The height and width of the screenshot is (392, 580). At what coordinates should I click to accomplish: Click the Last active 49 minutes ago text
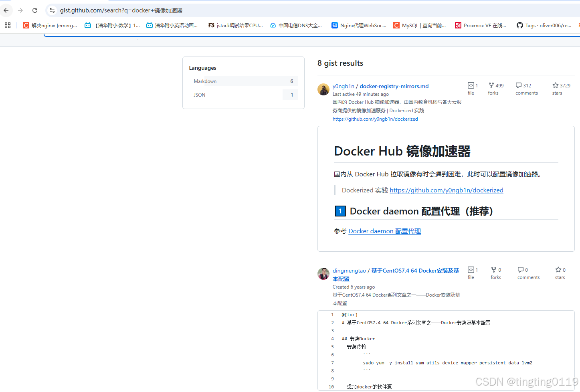tap(361, 94)
